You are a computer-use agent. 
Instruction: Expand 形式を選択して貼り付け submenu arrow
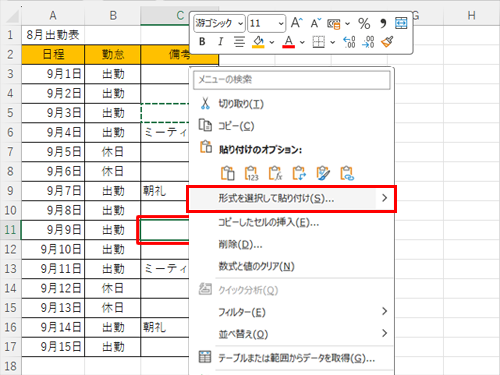pyautogui.click(x=384, y=198)
